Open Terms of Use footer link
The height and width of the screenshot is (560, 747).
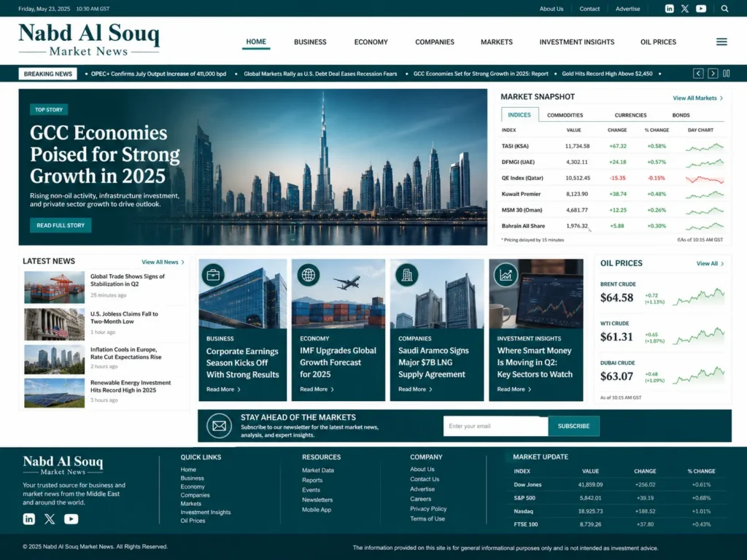(x=427, y=518)
